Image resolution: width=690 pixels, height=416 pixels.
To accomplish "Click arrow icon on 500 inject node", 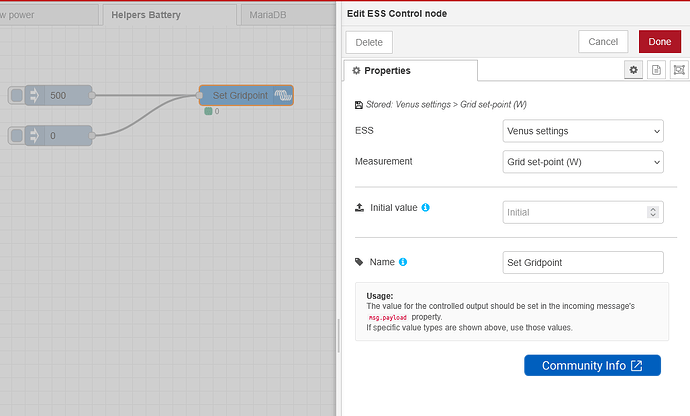I will (34, 96).
